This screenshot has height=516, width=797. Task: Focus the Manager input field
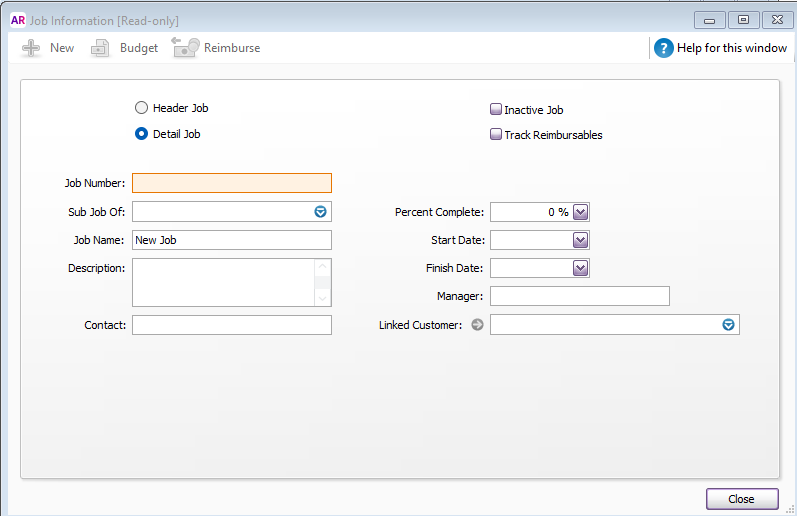coord(579,296)
